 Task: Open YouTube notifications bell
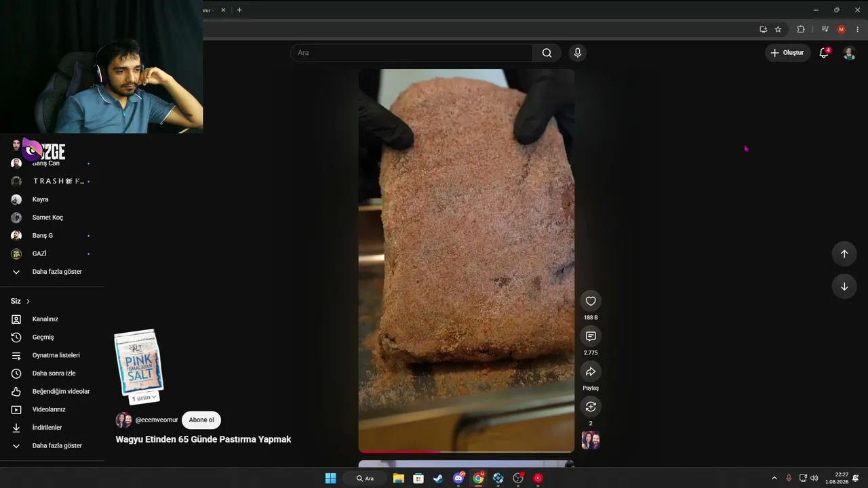pyautogui.click(x=824, y=53)
